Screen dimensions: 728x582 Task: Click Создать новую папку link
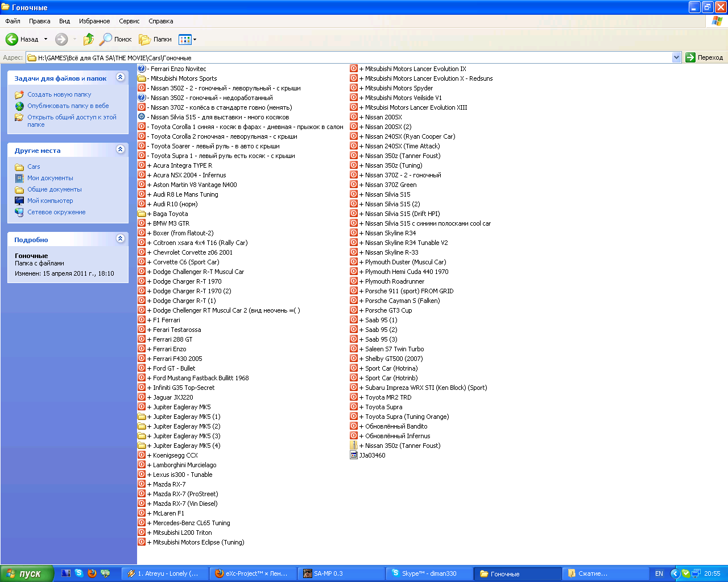click(x=59, y=94)
